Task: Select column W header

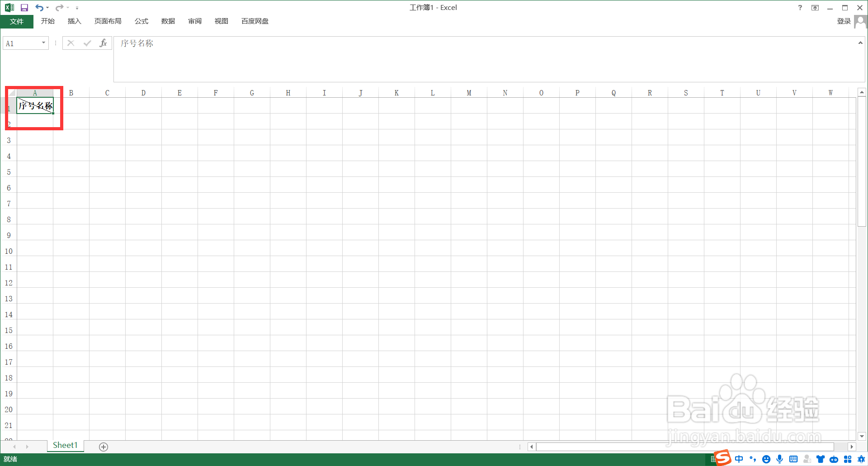Action: click(830, 93)
